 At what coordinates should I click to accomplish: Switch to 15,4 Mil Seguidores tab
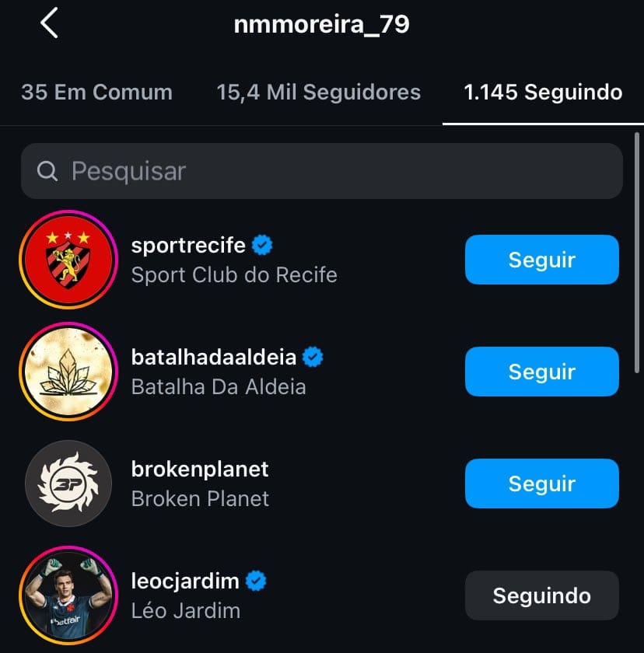(319, 93)
